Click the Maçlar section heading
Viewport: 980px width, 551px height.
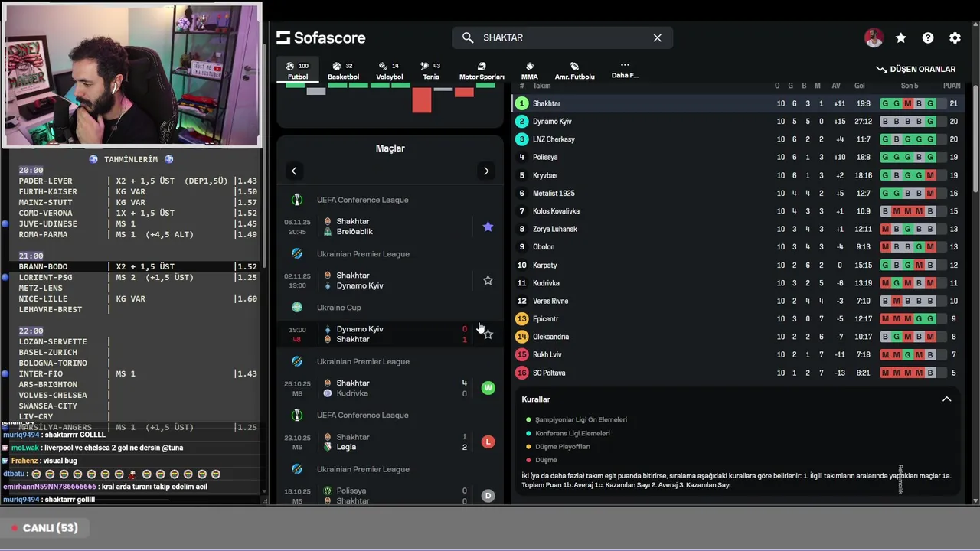pos(390,148)
